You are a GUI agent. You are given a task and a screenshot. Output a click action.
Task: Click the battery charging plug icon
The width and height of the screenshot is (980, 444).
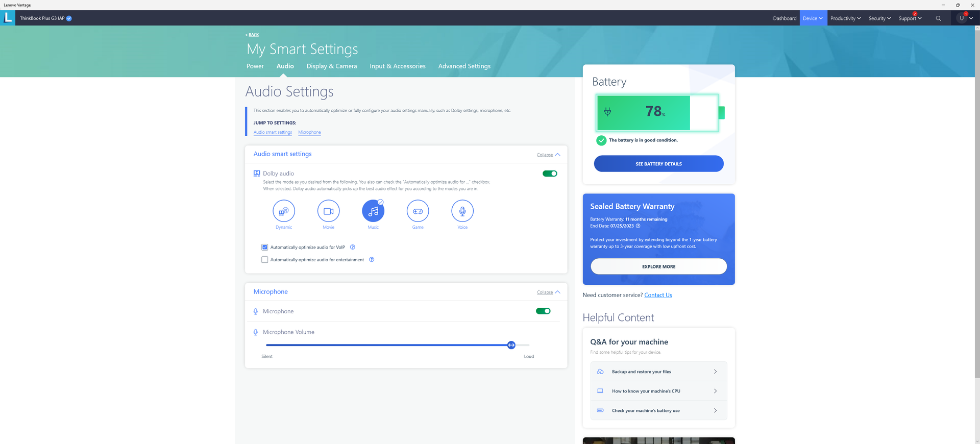607,112
